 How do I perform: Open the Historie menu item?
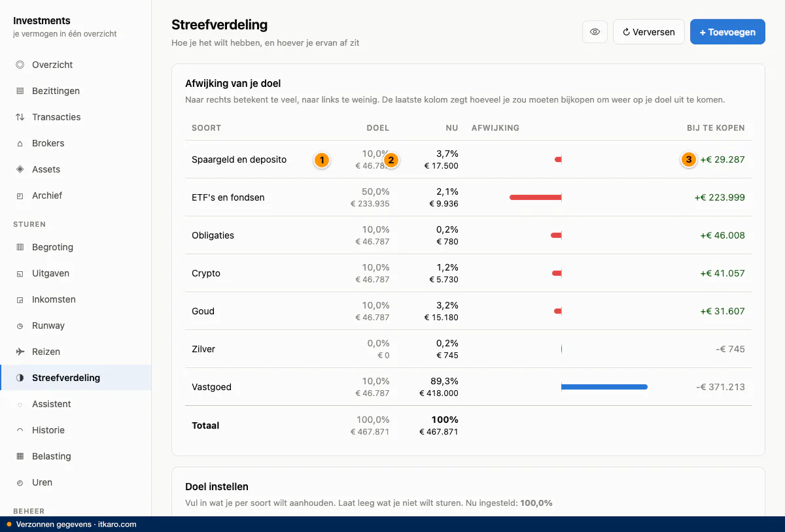click(x=75, y=430)
